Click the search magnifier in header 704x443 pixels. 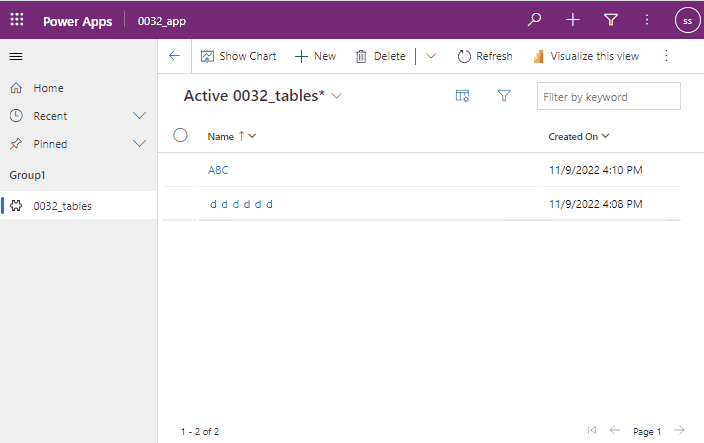click(x=535, y=20)
